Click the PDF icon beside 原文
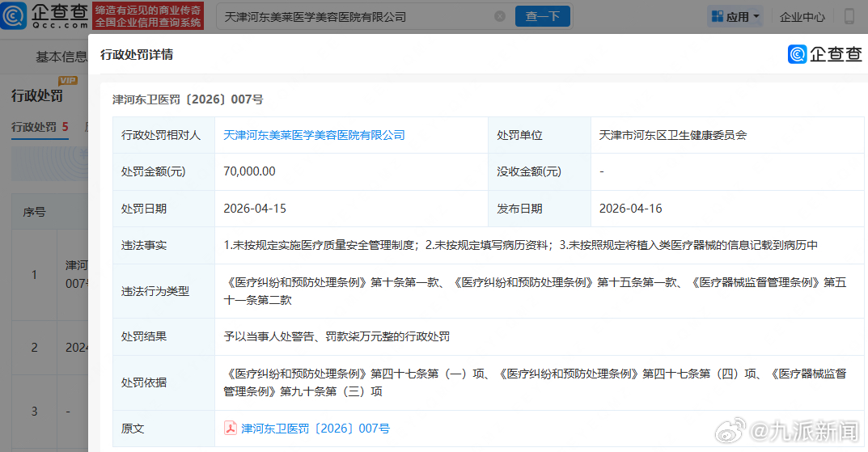Viewport: 868px width, 452px height. 230,429
